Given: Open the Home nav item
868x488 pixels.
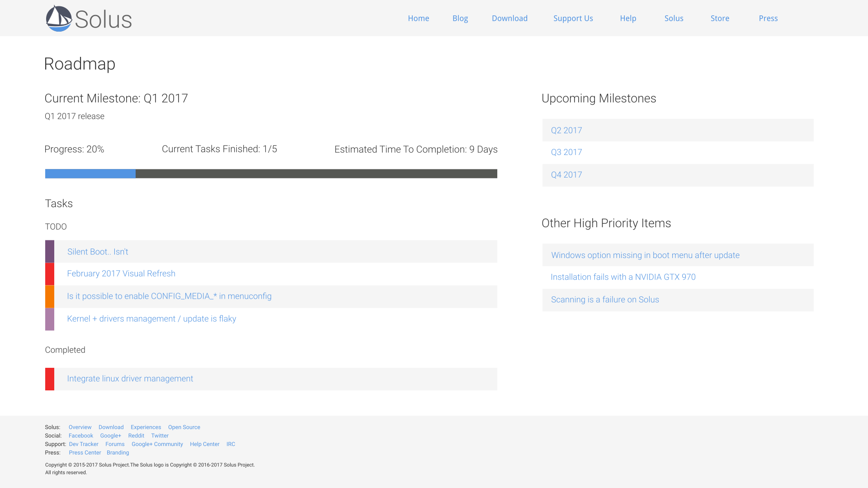Looking at the screenshot, I should 419,19.
